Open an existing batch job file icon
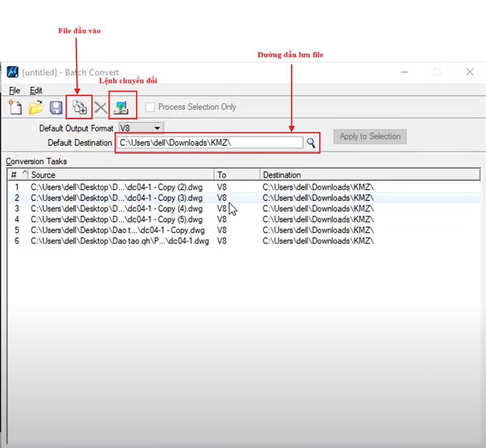Screen dimensions: 486x448 coord(36,108)
